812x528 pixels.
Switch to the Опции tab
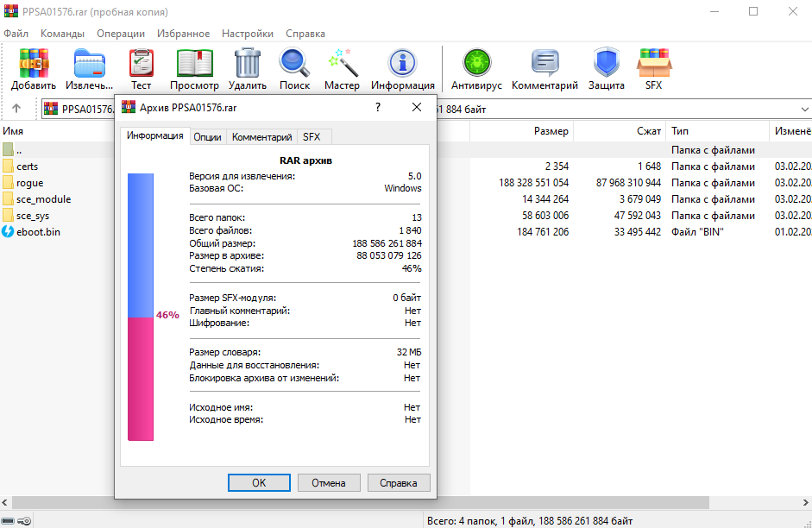pyautogui.click(x=207, y=136)
